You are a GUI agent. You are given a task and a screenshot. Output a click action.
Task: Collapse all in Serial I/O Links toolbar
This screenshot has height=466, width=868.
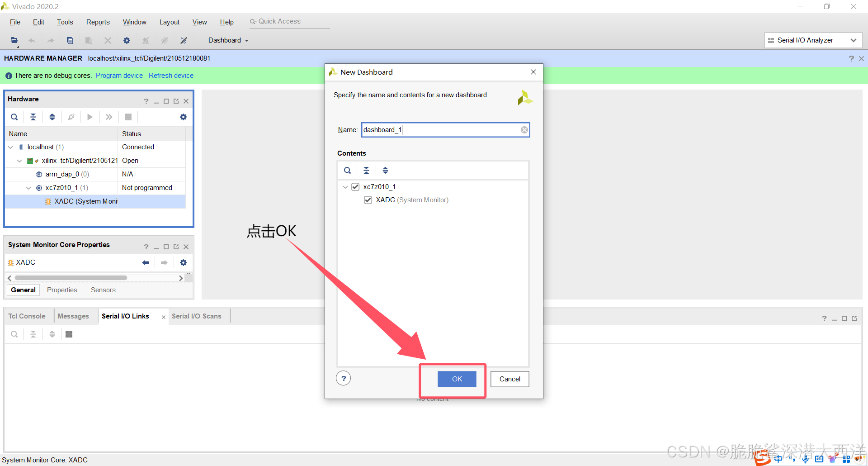point(33,334)
